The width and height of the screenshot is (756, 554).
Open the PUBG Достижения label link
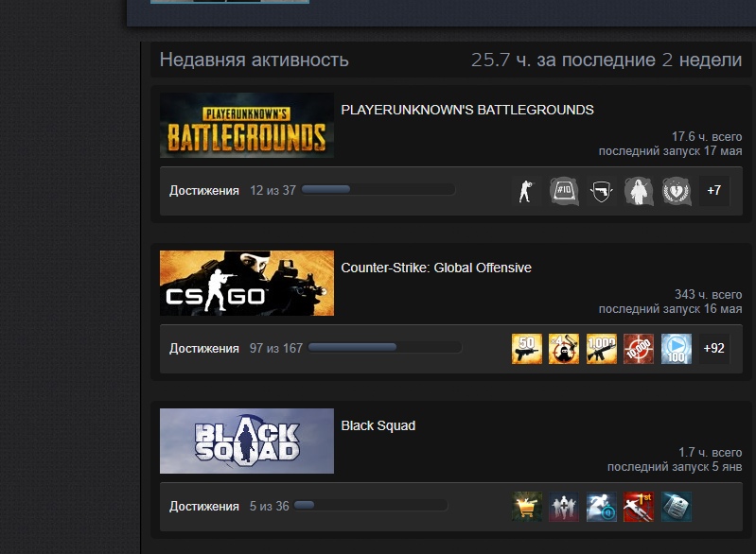[204, 191]
